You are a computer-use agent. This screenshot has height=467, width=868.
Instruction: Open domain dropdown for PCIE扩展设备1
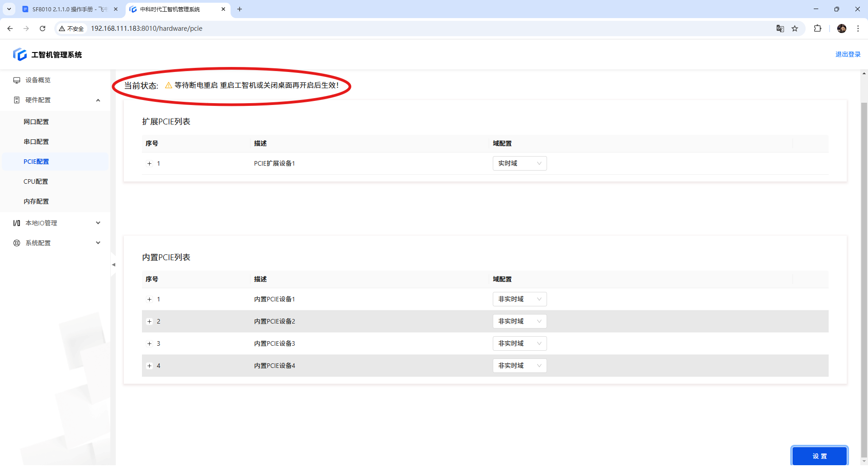pos(519,163)
